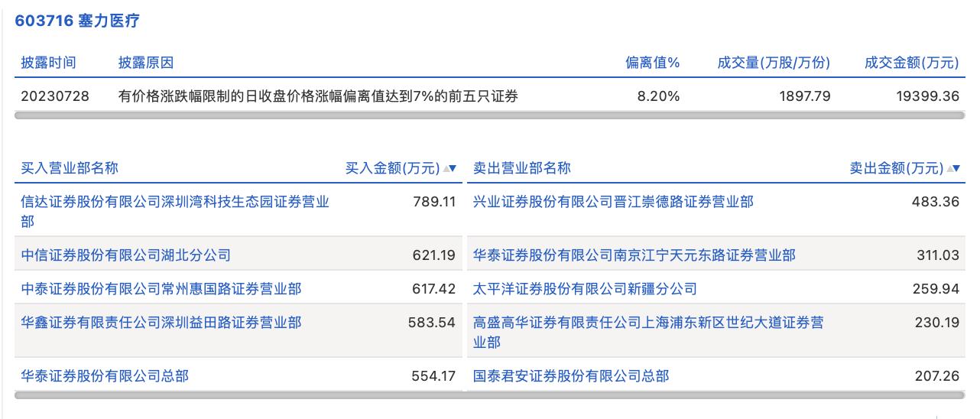Open 华泰证券南京江宁天元东路营业部 link
The height and width of the screenshot is (419, 980).
pyautogui.click(x=634, y=255)
